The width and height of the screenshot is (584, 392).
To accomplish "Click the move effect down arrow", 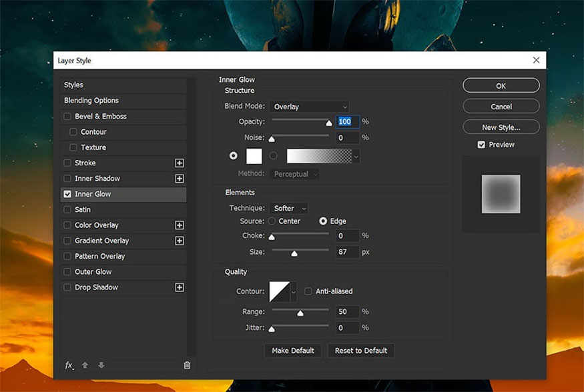I will (x=101, y=365).
